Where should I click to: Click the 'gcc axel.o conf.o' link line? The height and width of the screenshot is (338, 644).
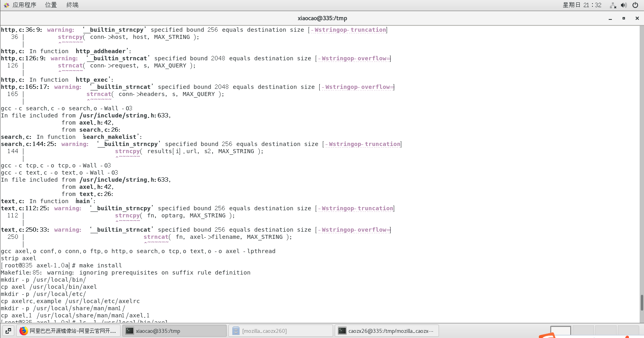[138, 251]
